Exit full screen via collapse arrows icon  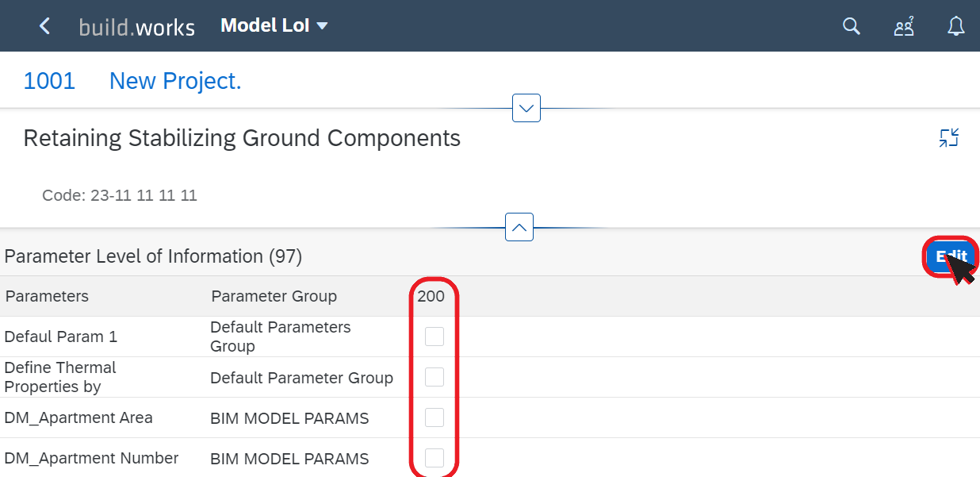click(x=949, y=138)
